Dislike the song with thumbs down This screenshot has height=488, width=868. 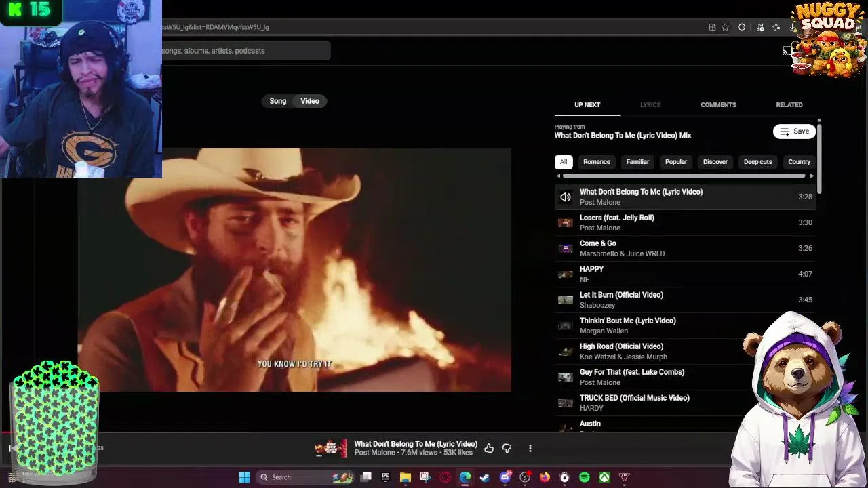(507, 448)
